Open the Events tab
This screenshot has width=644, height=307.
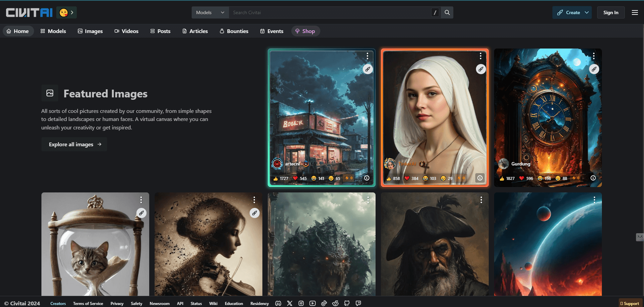coord(272,31)
